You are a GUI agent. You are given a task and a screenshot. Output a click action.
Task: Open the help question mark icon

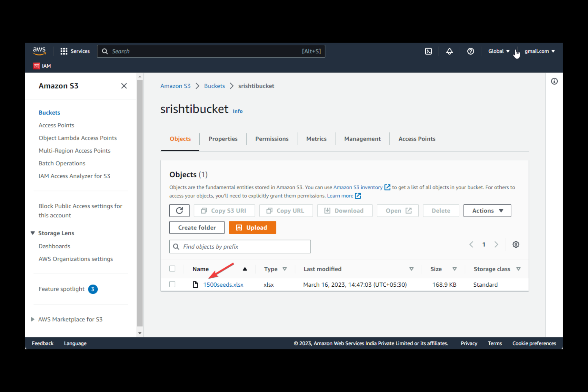(x=470, y=51)
